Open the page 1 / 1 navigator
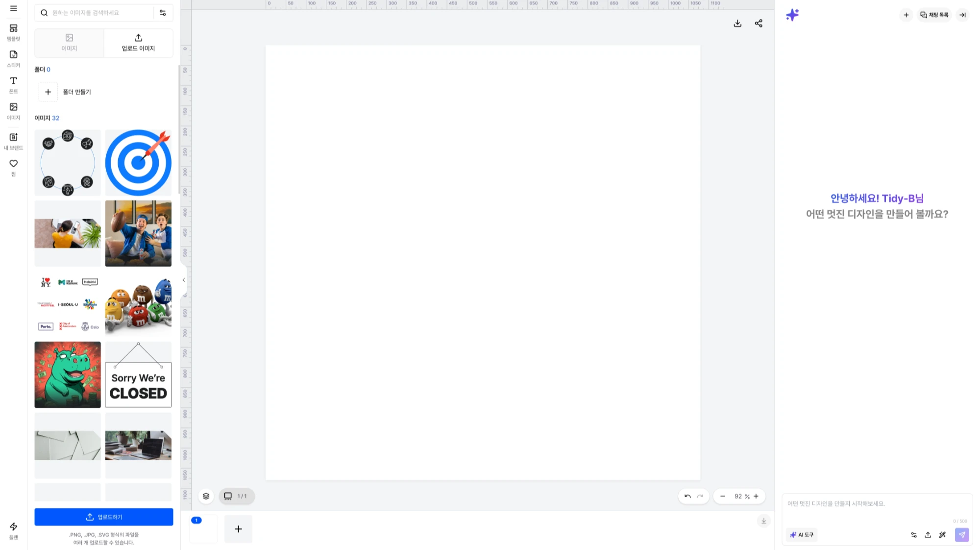The width and height of the screenshot is (980, 550). point(236,496)
